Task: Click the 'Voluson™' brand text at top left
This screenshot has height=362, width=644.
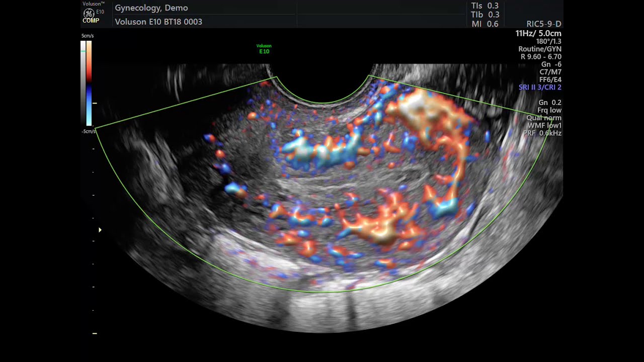Action: point(94,4)
